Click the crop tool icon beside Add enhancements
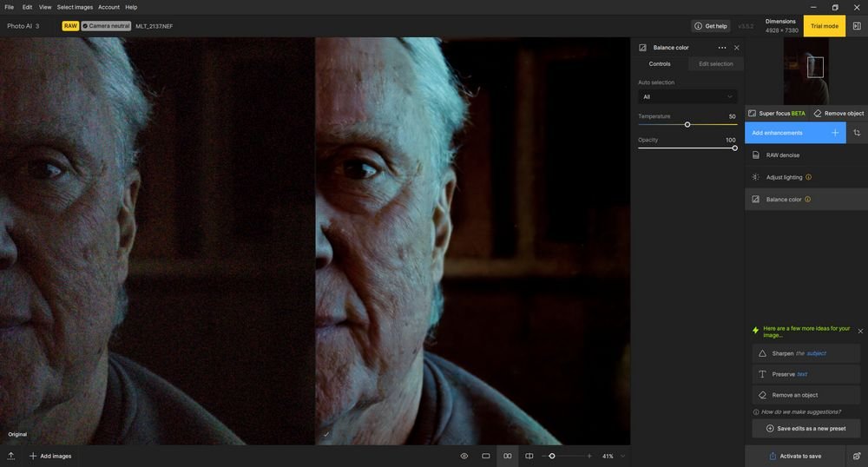The height and width of the screenshot is (467, 868). pyautogui.click(x=857, y=133)
